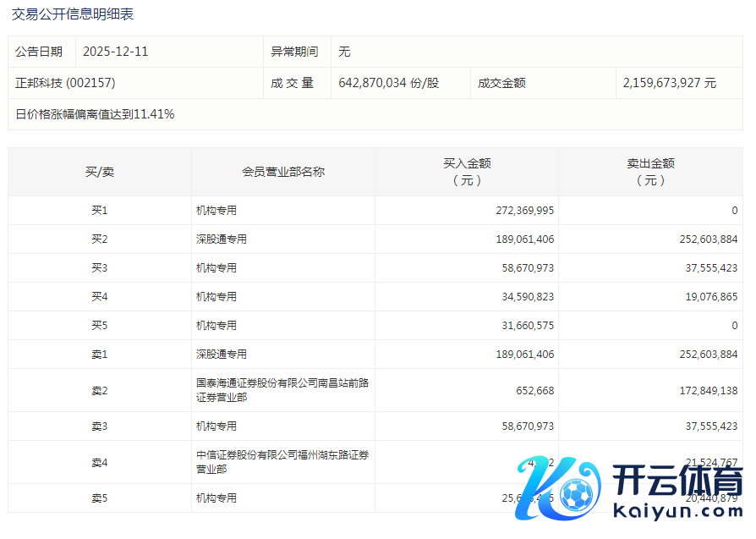Select the 交易公开信息明细表 title
Viewport: 756px width, 539px height.
73,14
